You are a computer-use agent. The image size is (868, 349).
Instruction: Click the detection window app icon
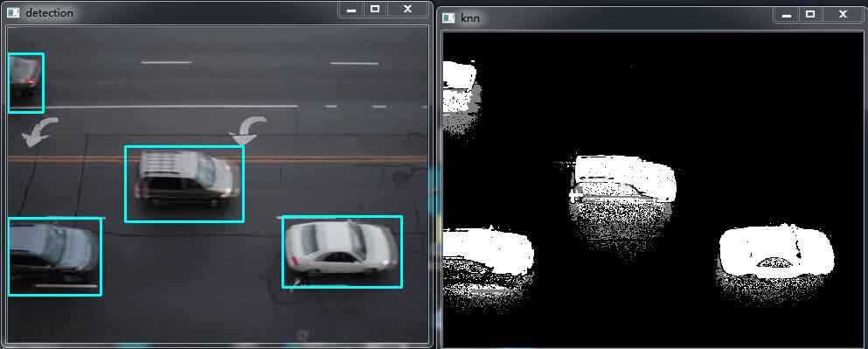coord(13,11)
